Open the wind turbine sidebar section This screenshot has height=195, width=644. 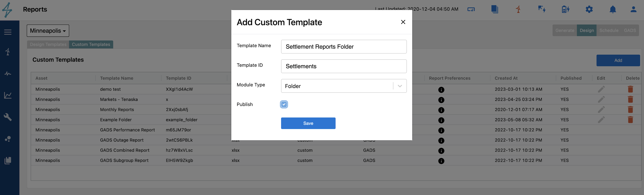(x=8, y=52)
